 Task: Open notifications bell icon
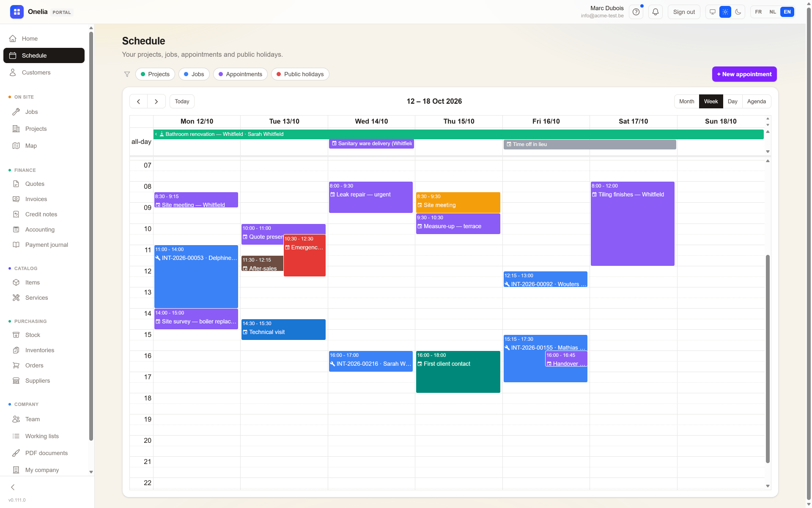coord(655,12)
